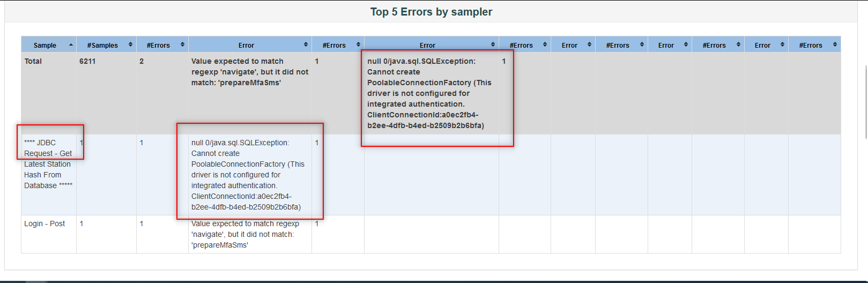This screenshot has height=283, width=868.
Task: Click sort arrows of the third Error column
Action: coord(589,45)
